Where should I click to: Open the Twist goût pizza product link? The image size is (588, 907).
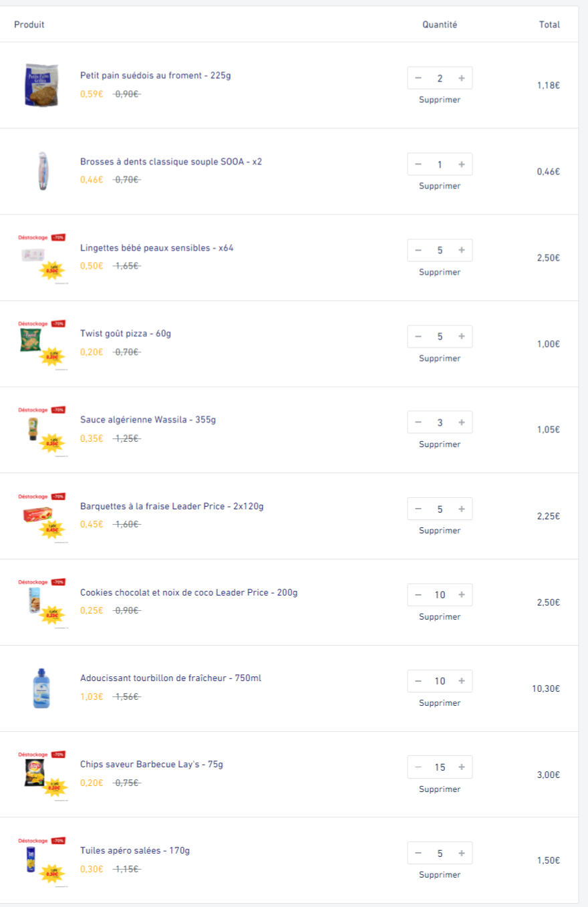[x=126, y=334]
